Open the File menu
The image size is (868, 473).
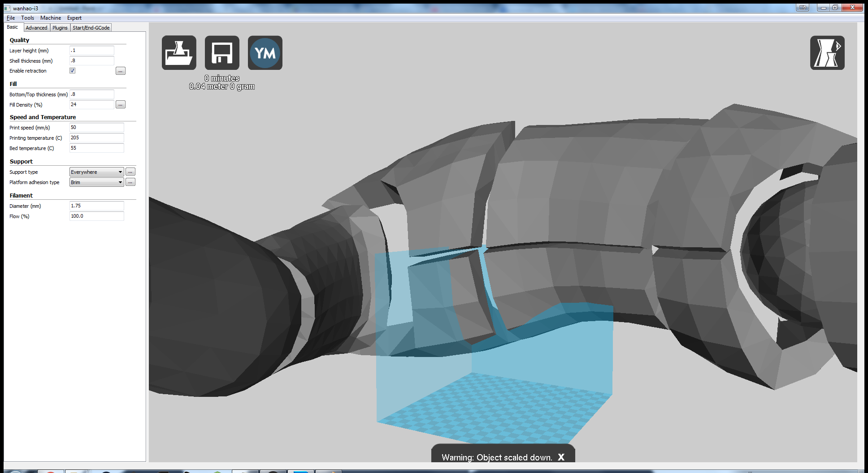click(x=11, y=18)
